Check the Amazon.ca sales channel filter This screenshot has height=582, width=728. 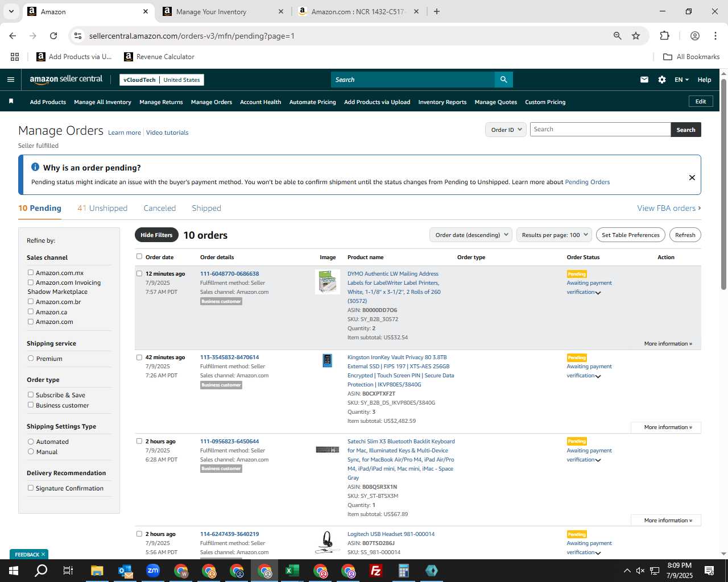31,311
